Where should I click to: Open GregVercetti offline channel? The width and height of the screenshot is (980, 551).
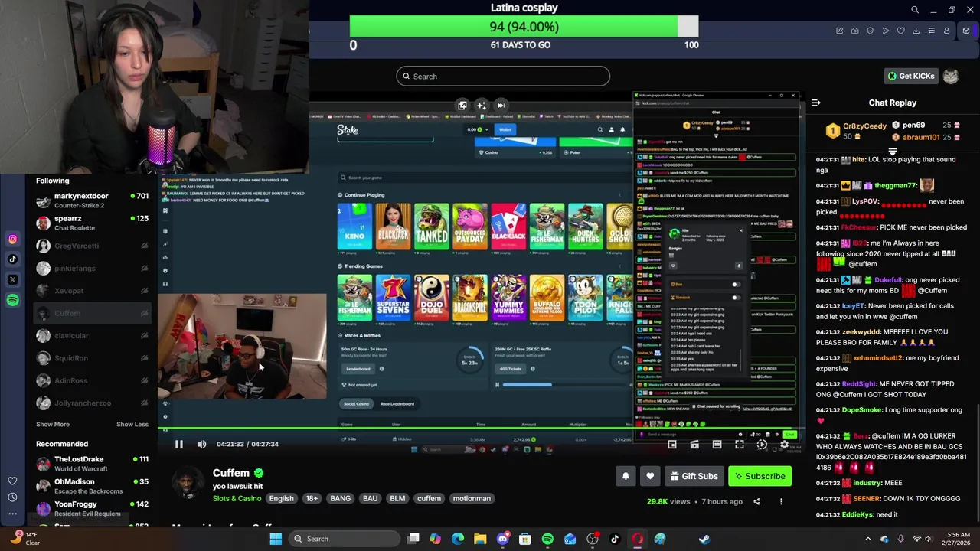(x=93, y=246)
